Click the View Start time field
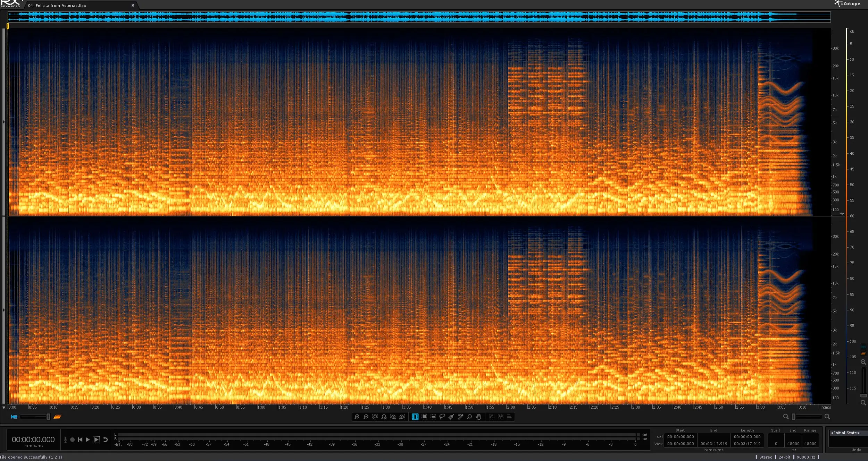This screenshot has height=461, width=868. (x=681, y=444)
